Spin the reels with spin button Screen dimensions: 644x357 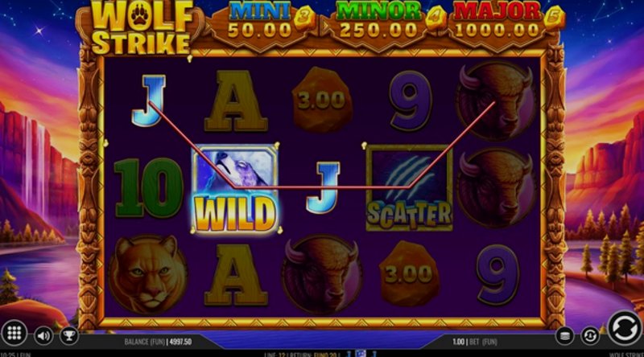pyautogui.click(x=625, y=328)
